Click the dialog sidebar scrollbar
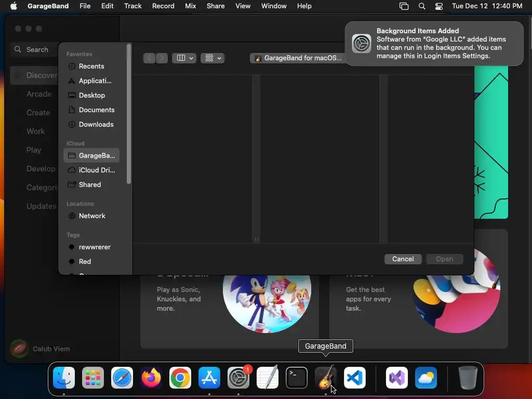Image resolution: width=532 pixels, height=399 pixels. click(129, 114)
